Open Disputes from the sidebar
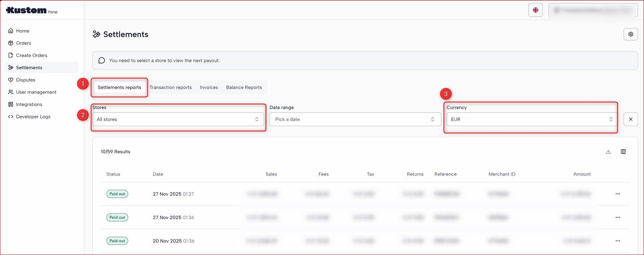 (x=25, y=80)
